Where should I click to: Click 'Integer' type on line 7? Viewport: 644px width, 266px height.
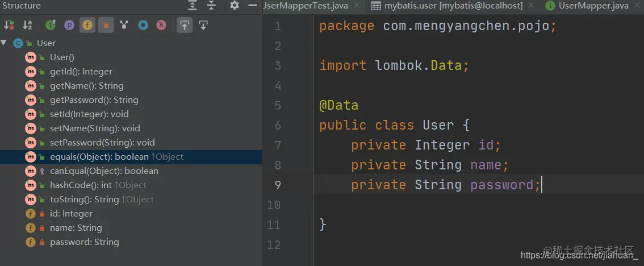[442, 145]
